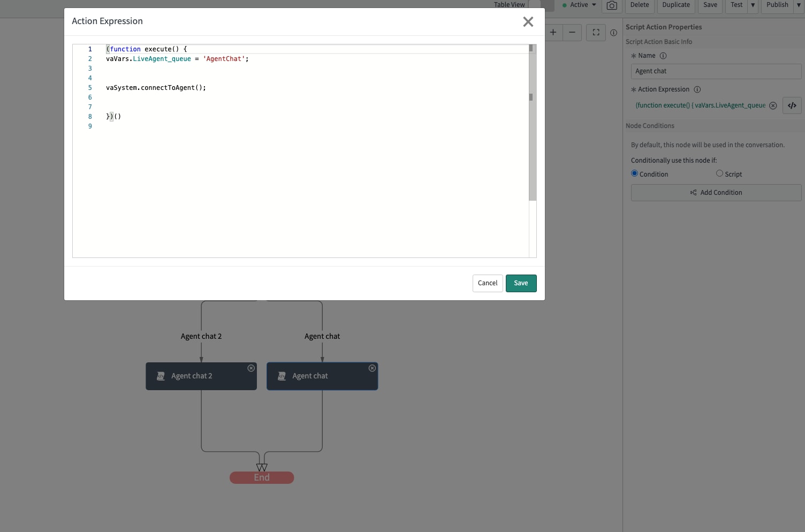Zoom out on the canvas
The image size is (805, 532).
coord(572,33)
